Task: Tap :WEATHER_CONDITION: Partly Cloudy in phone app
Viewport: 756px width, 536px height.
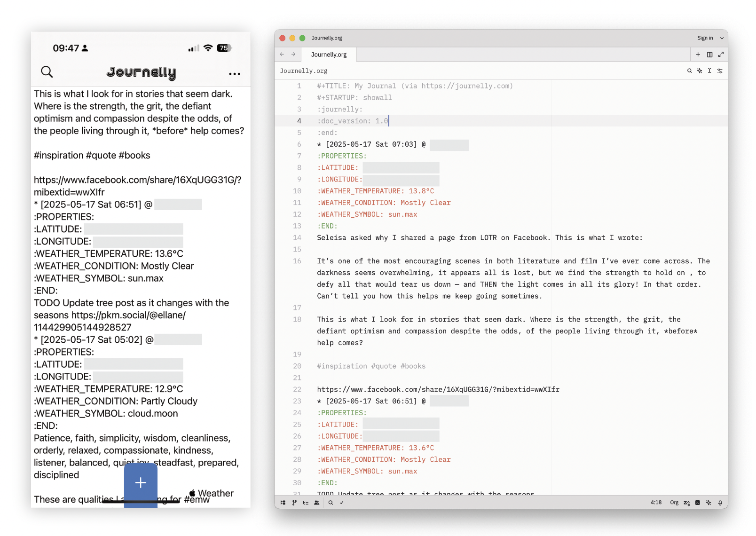Action: pos(116,402)
